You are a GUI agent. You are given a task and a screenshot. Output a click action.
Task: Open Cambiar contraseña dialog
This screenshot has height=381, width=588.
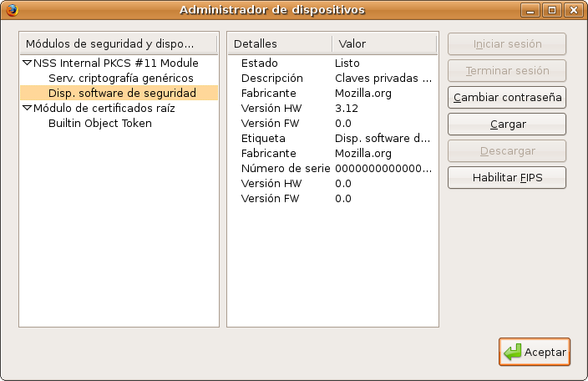click(x=507, y=98)
